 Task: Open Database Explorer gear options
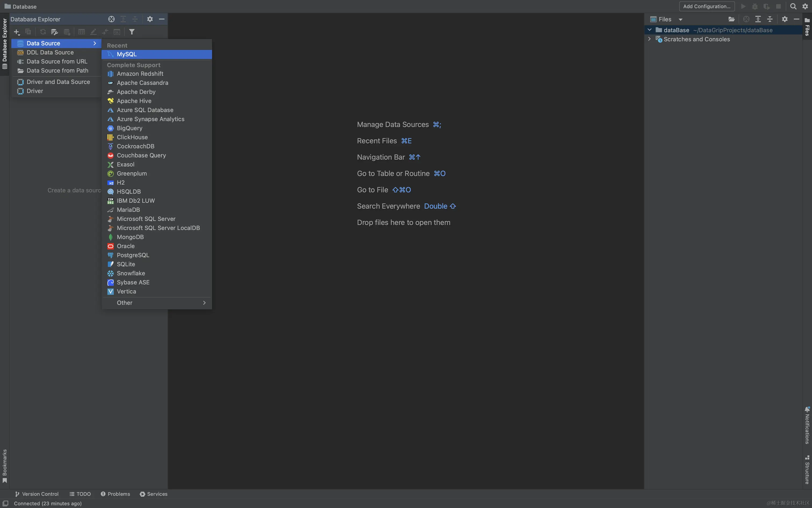[x=150, y=19]
